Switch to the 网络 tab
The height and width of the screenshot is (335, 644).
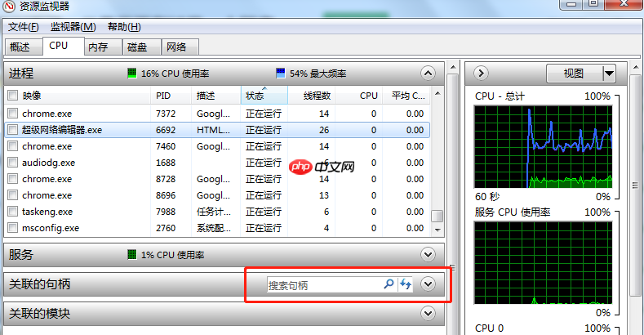coord(180,47)
